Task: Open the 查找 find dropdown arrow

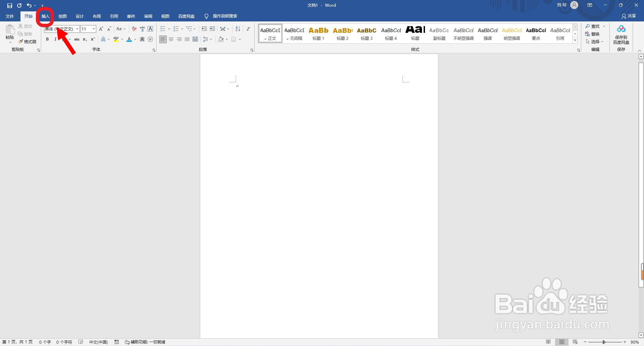Action: coord(604,26)
